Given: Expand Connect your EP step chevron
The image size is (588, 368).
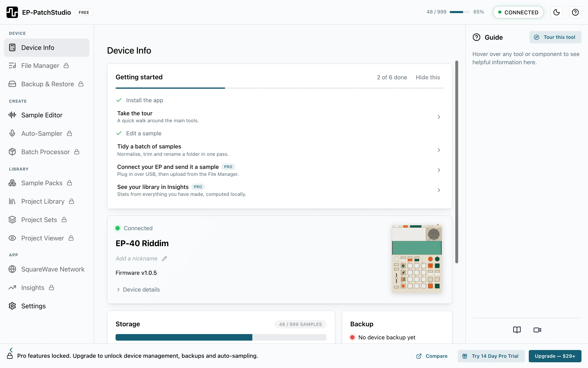Looking at the screenshot, I should (x=439, y=170).
